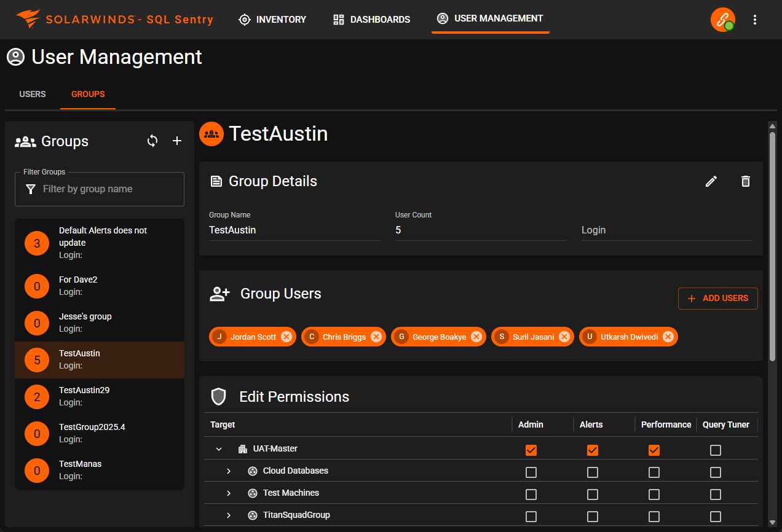The height and width of the screenshot is (532, 782).
Task: Remove Utkarsh Dwivedi from the group
Action: coord(668,337)
